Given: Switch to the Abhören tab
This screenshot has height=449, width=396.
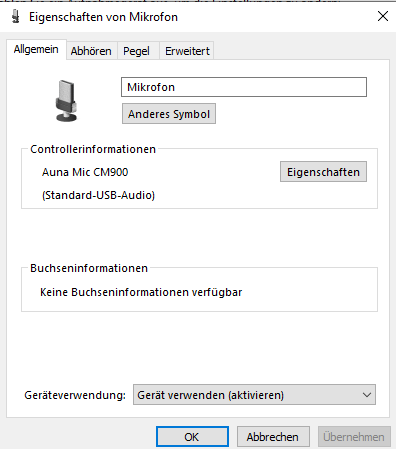Looking at the screenshot, I should click(x=91, y=51).
